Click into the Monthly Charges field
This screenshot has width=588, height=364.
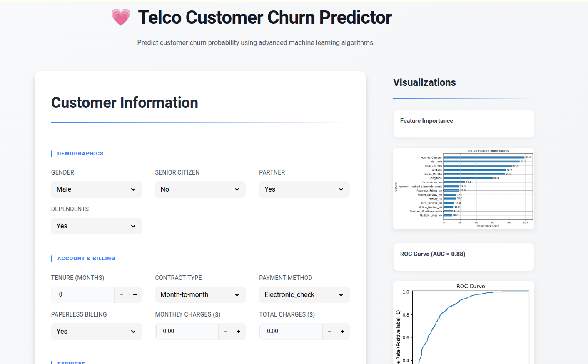point(187,332)
